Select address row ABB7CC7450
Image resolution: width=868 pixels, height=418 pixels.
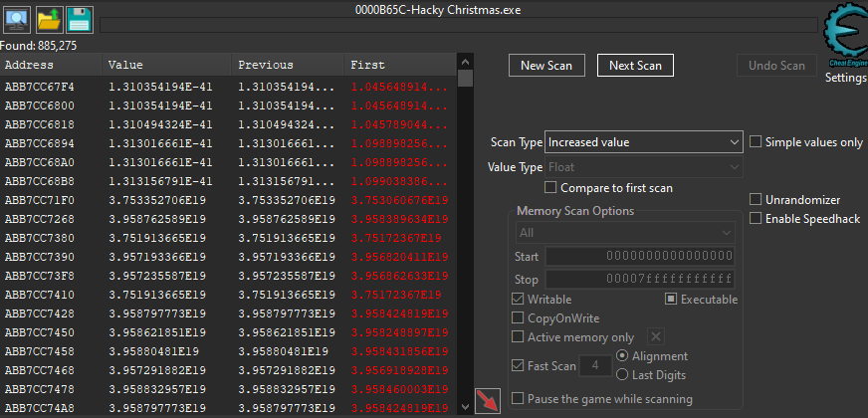pos(228,332)
